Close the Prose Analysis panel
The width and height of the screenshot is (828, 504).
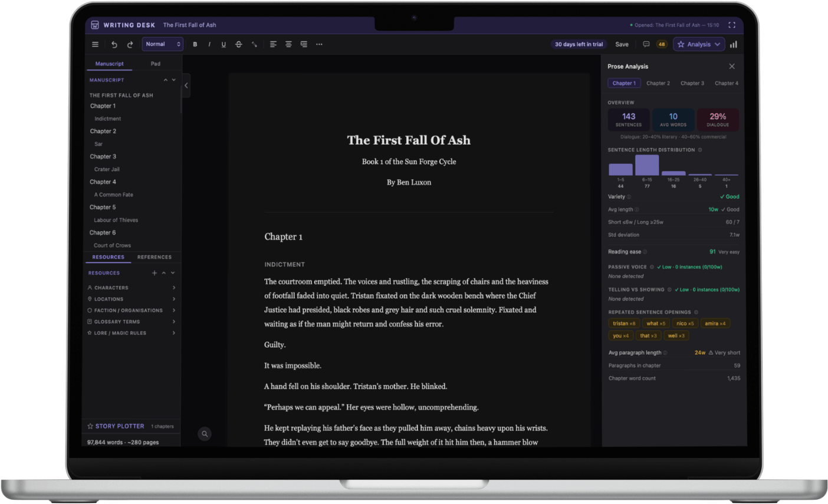tap(732, 67)
